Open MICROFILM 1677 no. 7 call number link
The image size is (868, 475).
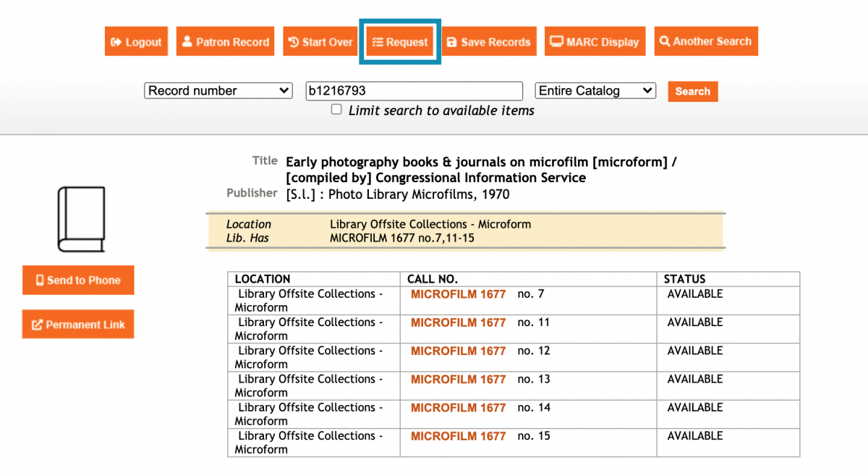(x=458, y=294)
